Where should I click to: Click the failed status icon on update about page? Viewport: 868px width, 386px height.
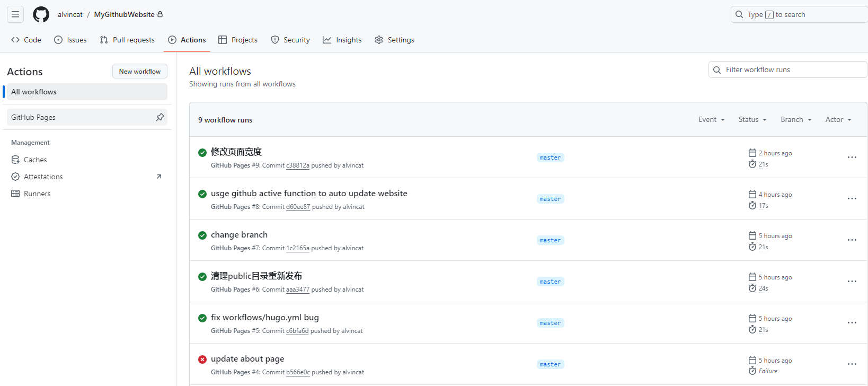pos(202,359)
